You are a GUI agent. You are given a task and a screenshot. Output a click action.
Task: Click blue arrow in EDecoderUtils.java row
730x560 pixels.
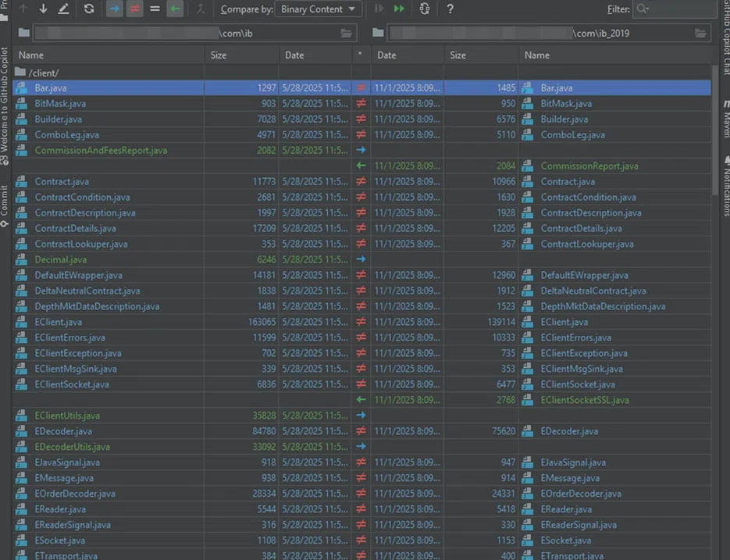click(x=361, y=446)
